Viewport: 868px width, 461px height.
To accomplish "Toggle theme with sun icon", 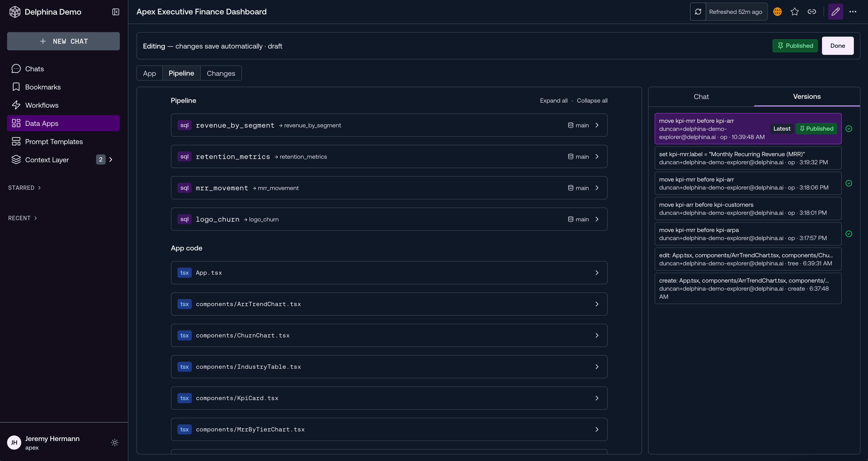I will click(x=115, y=443).
